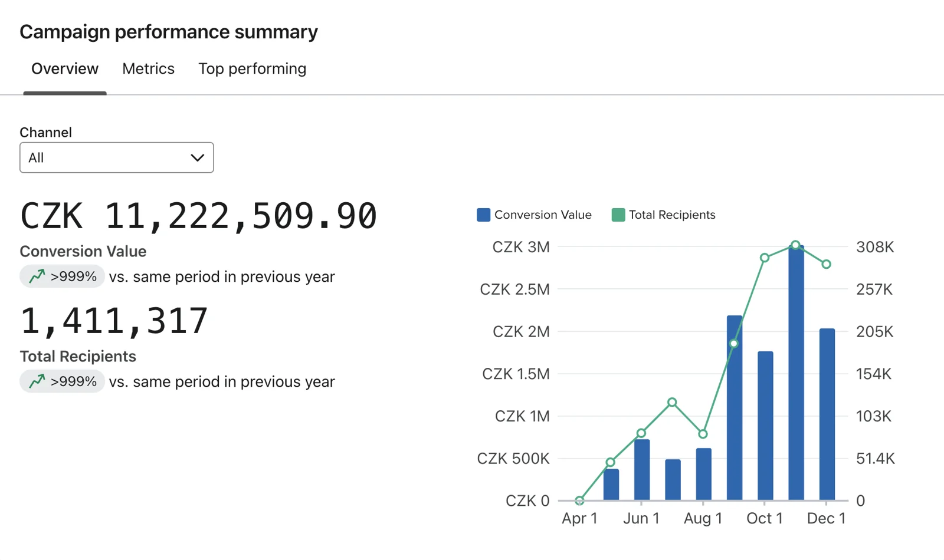Open the Channel dropdown set to All
The height and width of the screenshot is (560, 944).
coord(117,157)
